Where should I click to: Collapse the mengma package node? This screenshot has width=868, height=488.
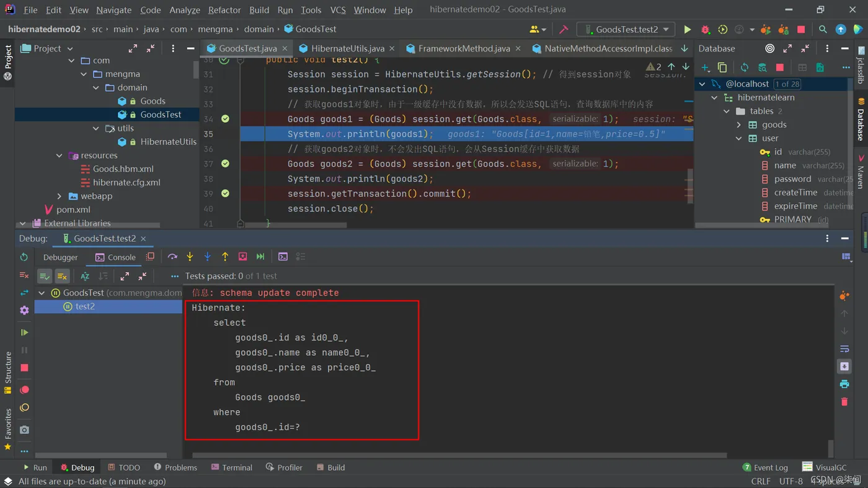pos(84,74)
